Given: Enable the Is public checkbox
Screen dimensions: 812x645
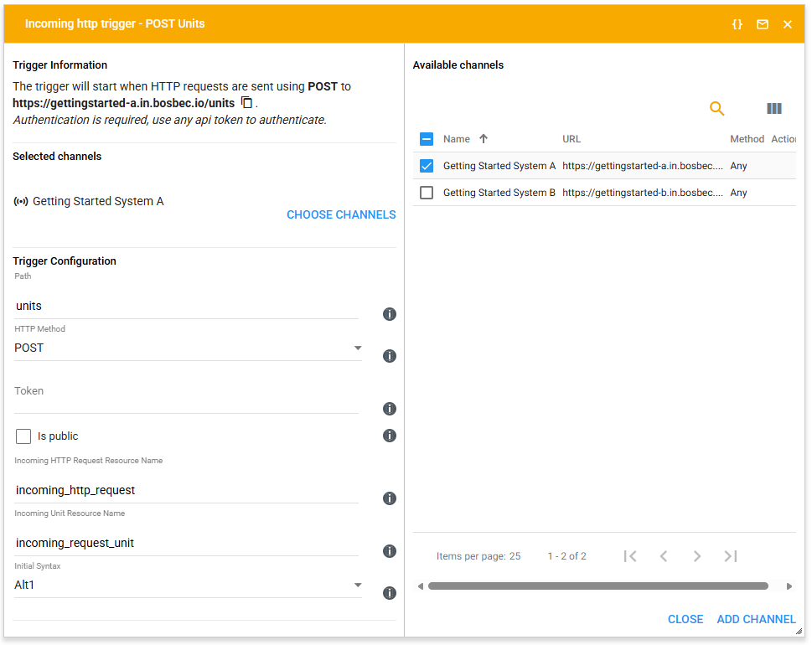Looking at the screenshot, I should (x=23, y=436).
